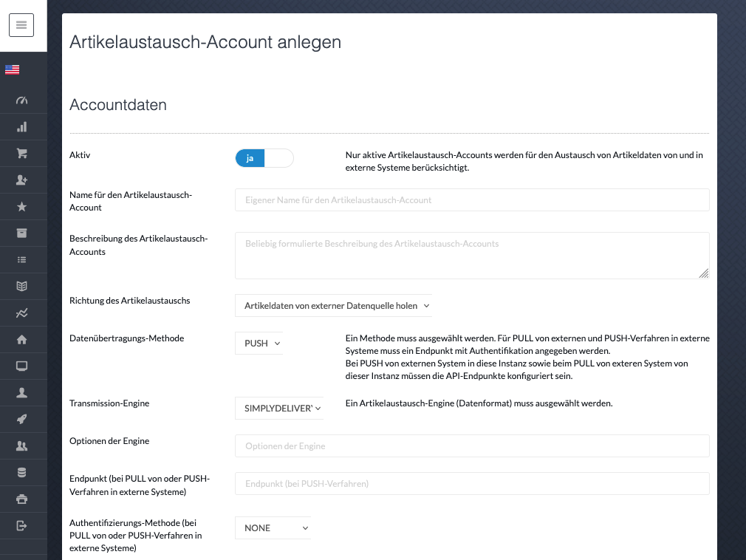Open the single user icon in sidebar
Image resolution: width=746 pixels, height=560 pixels.
click(22, 393)
